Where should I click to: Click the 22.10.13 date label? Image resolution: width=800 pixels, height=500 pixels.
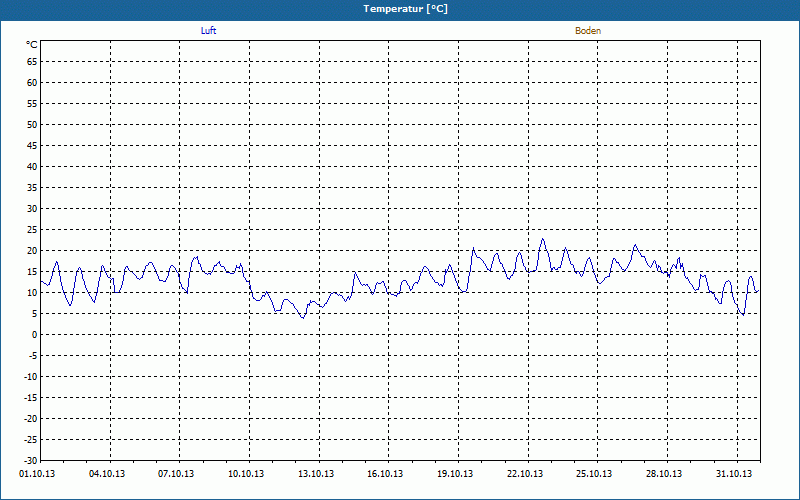click(x=525, y=474)
